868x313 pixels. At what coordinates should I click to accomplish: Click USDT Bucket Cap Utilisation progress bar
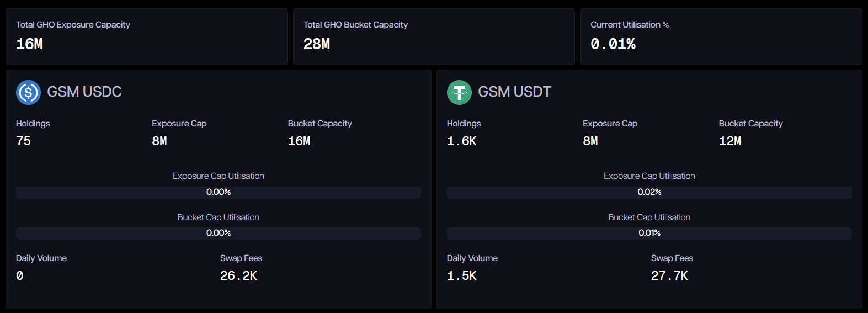[x=649, y=233]
